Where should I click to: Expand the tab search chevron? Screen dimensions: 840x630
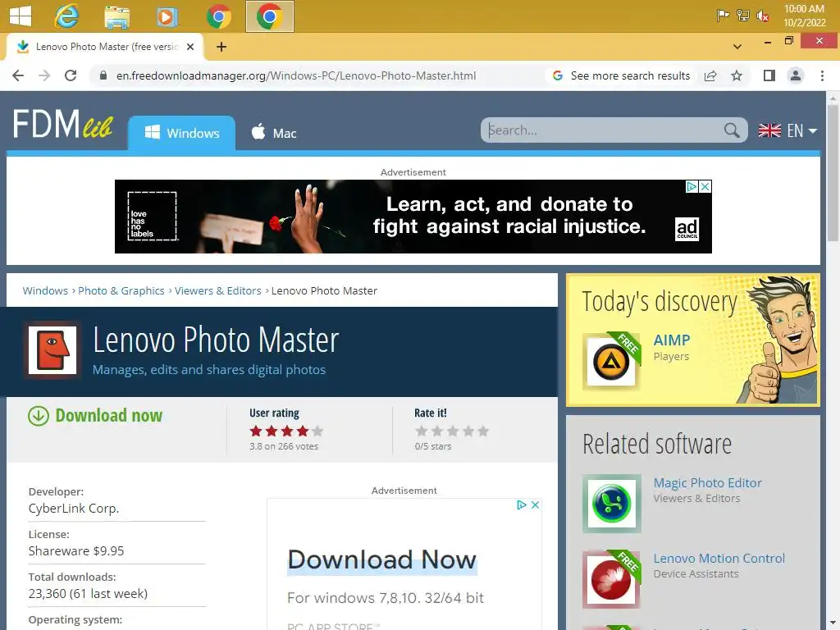point(737,47)
